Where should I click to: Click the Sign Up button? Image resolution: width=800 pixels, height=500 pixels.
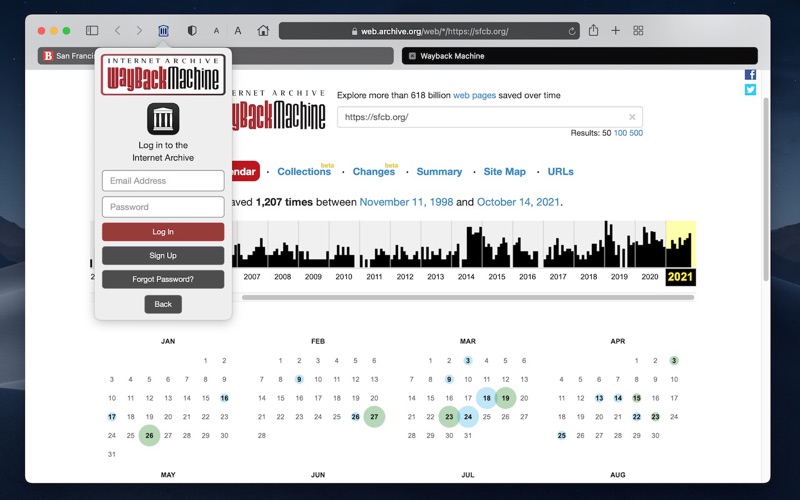point(163,256)
